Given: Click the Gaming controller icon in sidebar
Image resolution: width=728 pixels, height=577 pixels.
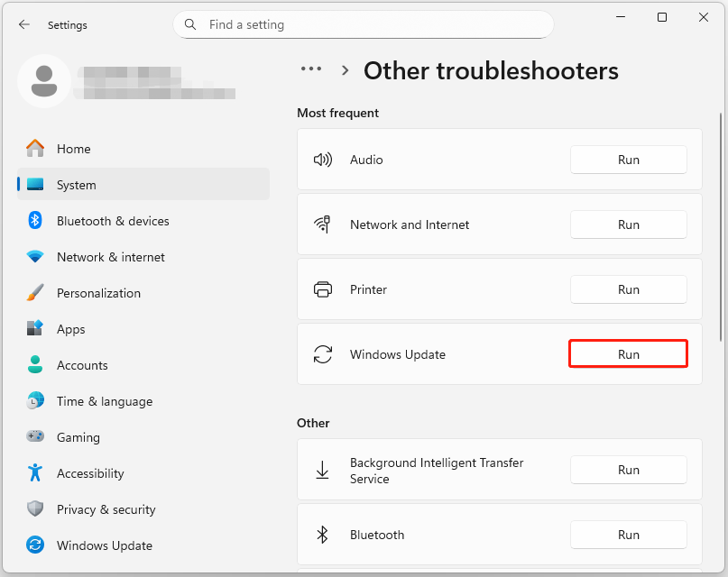Looking at the screenshot, I should click(x=35, y=437).
